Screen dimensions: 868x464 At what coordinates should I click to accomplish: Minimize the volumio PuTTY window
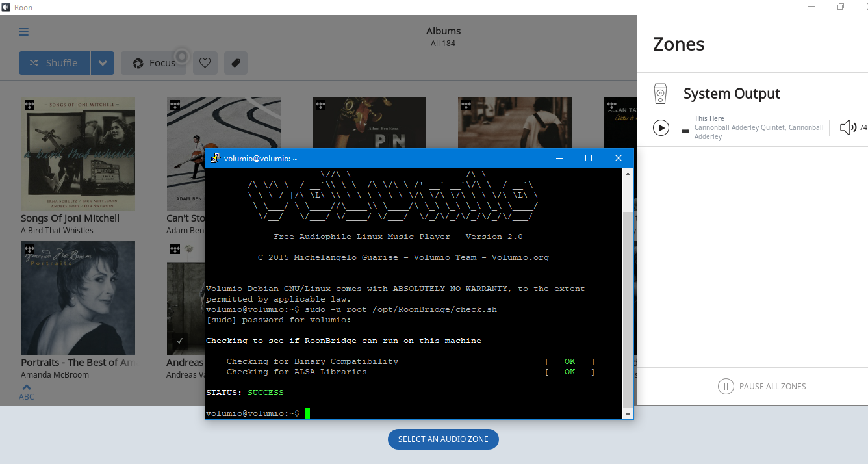tap(559, 158)
